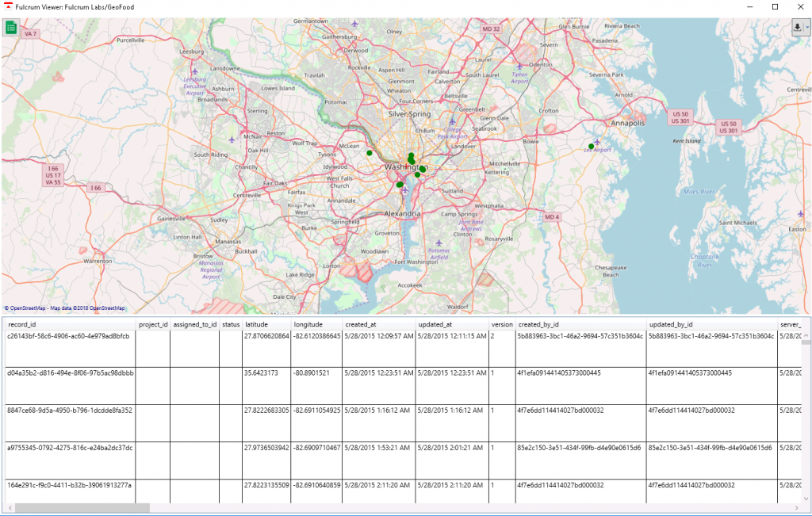Image resolution: width=812 pixels, height=516 pixels.
Task: Close the Fulcrum Viewer window
Action: (799, 6)
